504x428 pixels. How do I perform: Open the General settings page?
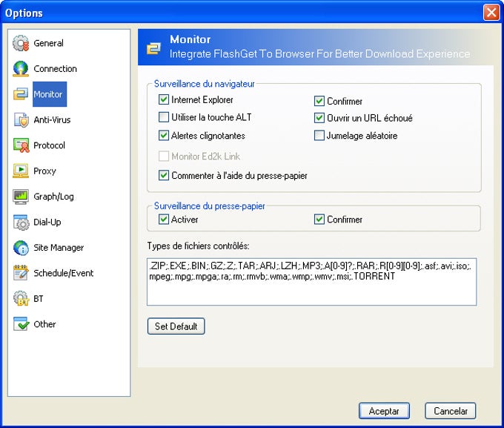[48, 43]
